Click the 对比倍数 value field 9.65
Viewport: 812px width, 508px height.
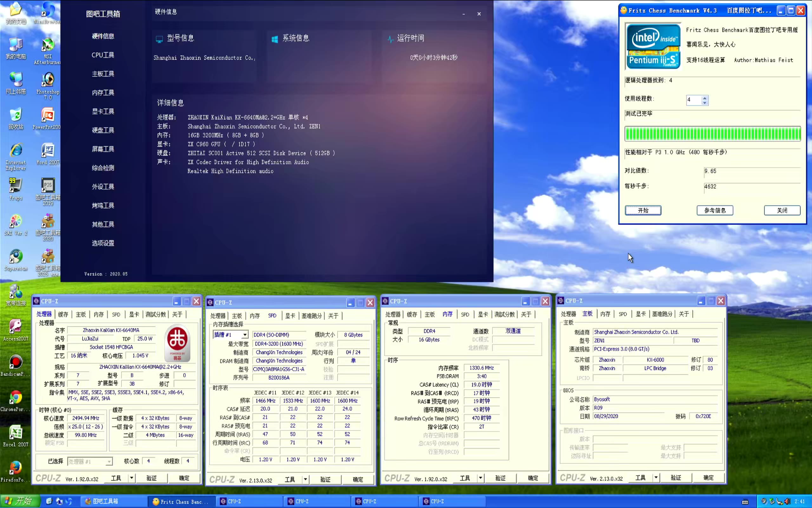click(x=752, y=172)
